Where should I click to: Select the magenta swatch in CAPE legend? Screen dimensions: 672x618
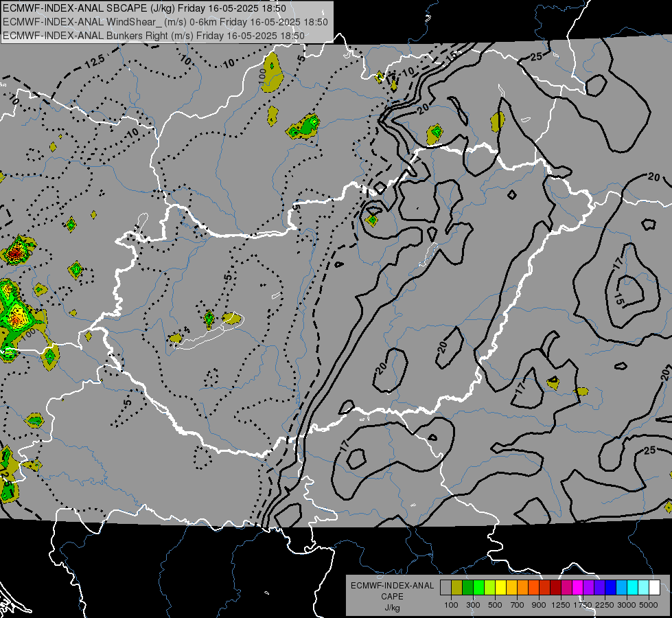pos(578,587)
